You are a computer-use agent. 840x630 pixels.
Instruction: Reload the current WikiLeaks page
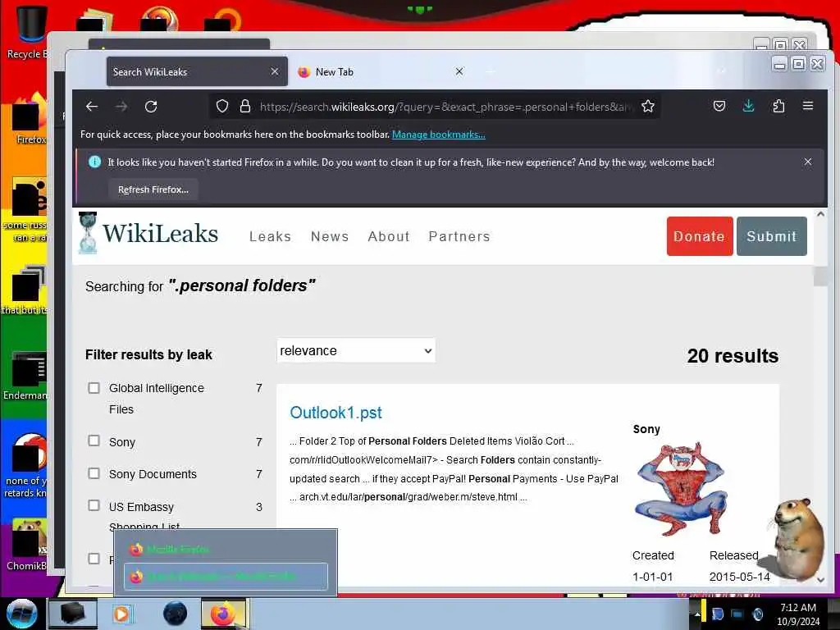(x=151, y=107)
